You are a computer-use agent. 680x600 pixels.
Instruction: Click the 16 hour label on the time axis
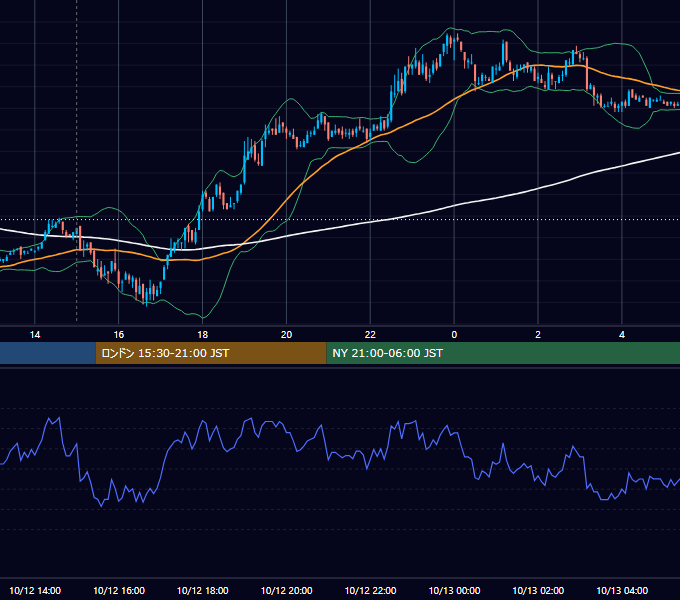(118, 335)
